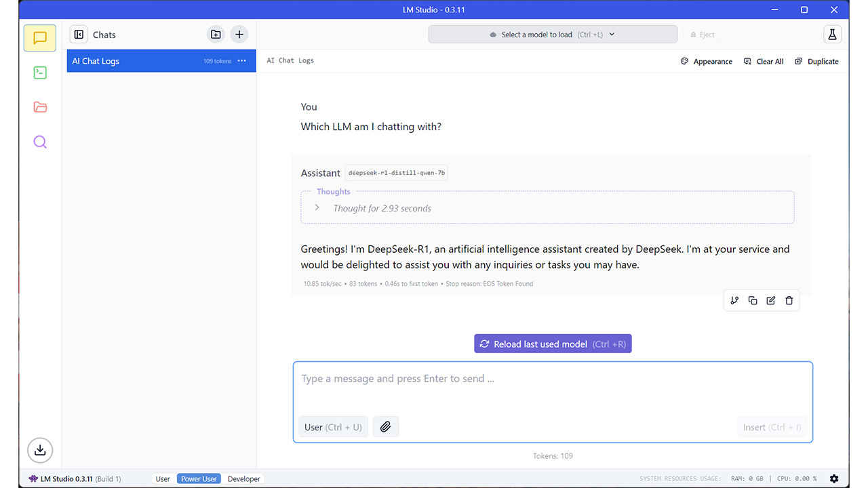Open app settings gear icon
Image resolution: width=868 pixels, height=488 pixels.
(834, 479)
